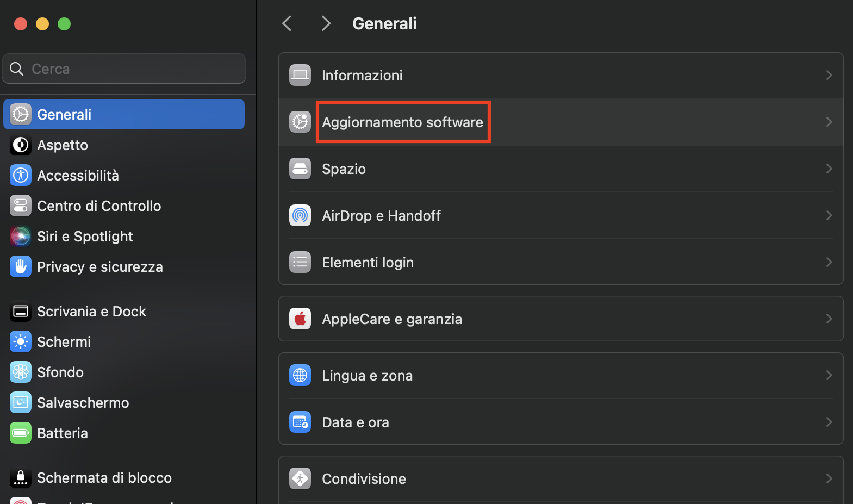Click the Spazio disk icon

pos(300,169)
